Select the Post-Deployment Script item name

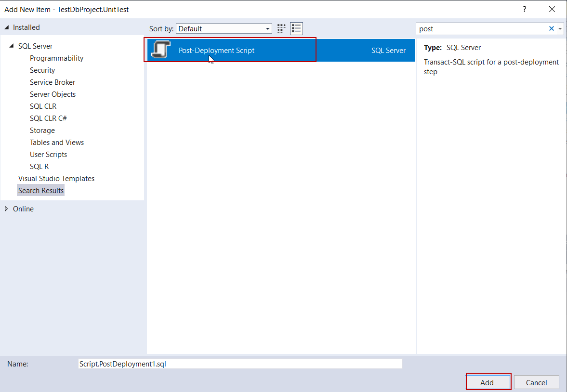pyautogui.click(x=217, y=50)
